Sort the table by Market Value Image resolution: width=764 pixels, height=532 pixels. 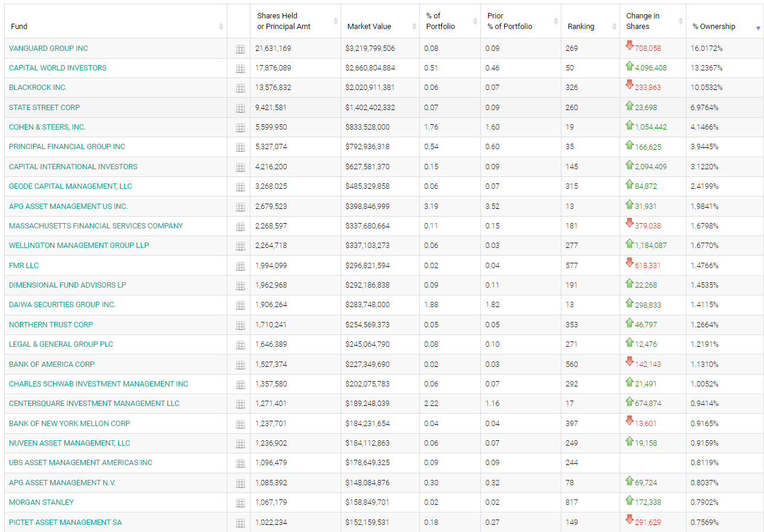pos(380,21)
